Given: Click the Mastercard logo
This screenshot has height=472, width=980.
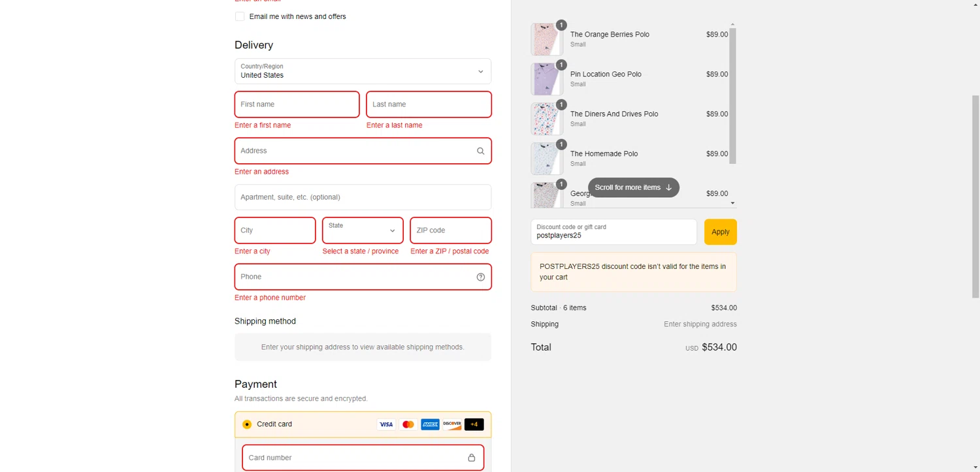Looking at the screenshot, I should point(408,424).
